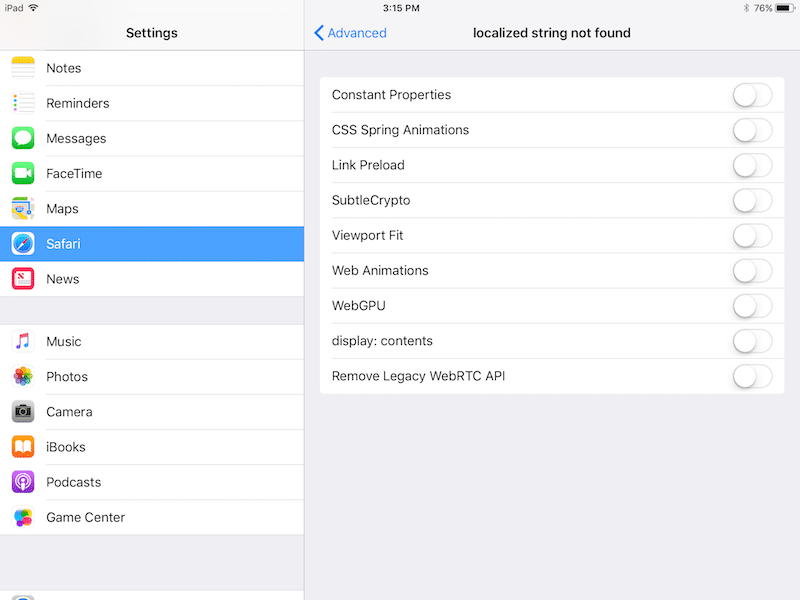This screenshot has width=800, height=600.
Task: Tap the Reminders app icon
Action: coord(23,103)
